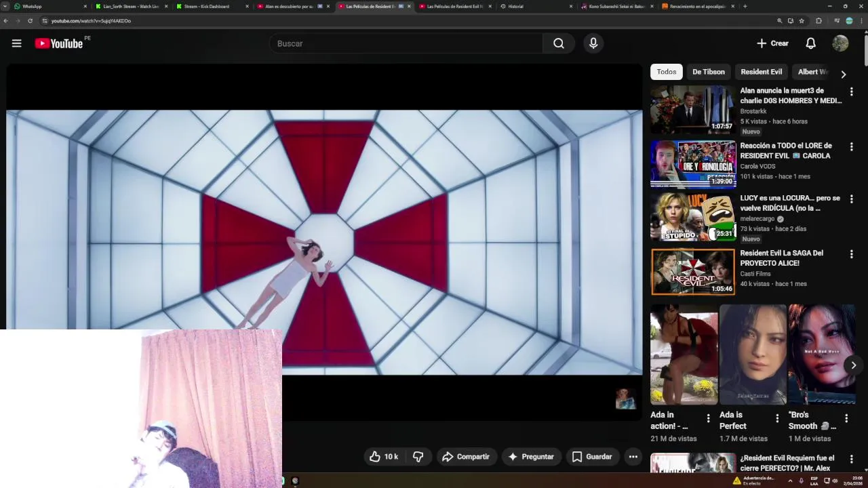Open options for Ada is Perfect short

tap(777, 418)
